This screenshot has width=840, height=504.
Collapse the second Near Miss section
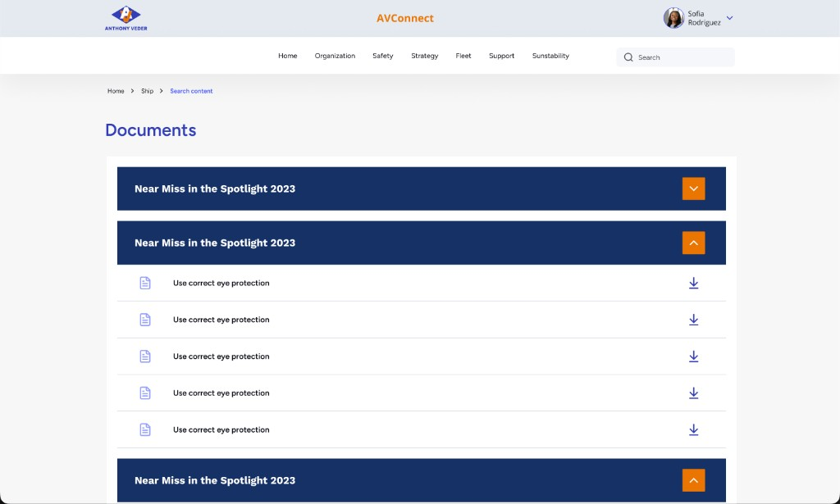693,243
